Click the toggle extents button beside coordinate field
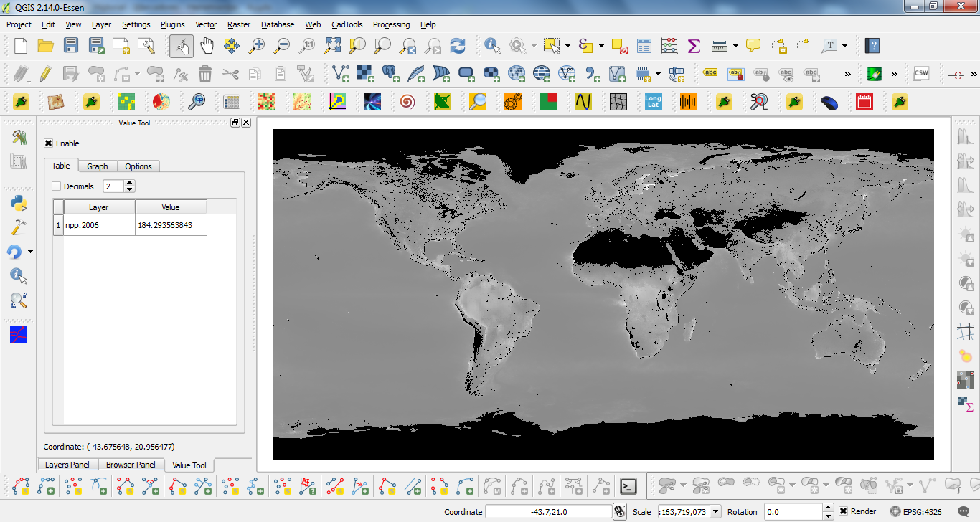 (x=620, y=511)
